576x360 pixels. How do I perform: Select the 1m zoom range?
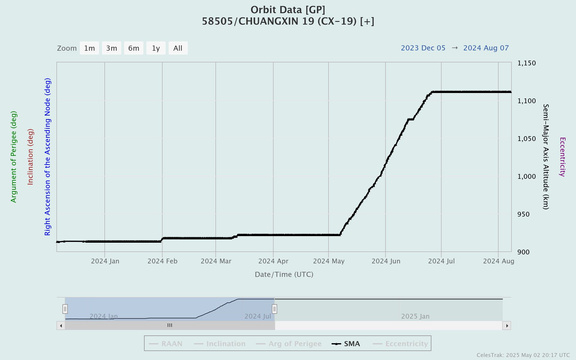pos(89,48)
